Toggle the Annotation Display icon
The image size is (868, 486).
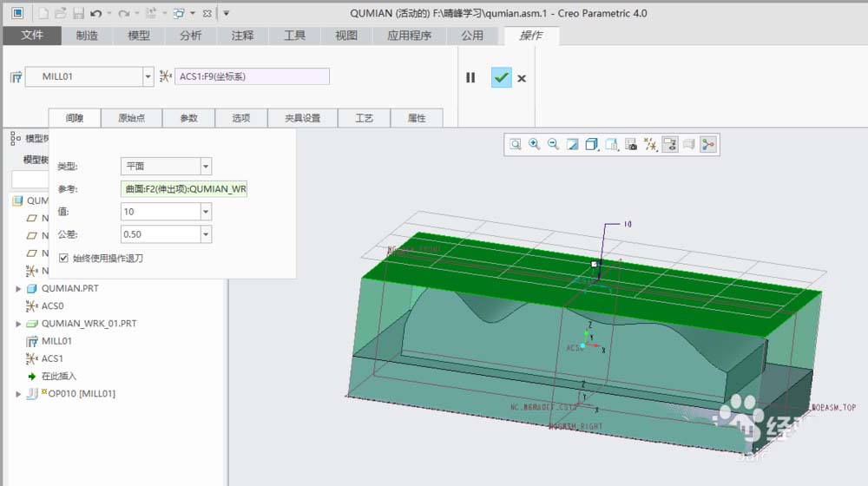point(670,144)
